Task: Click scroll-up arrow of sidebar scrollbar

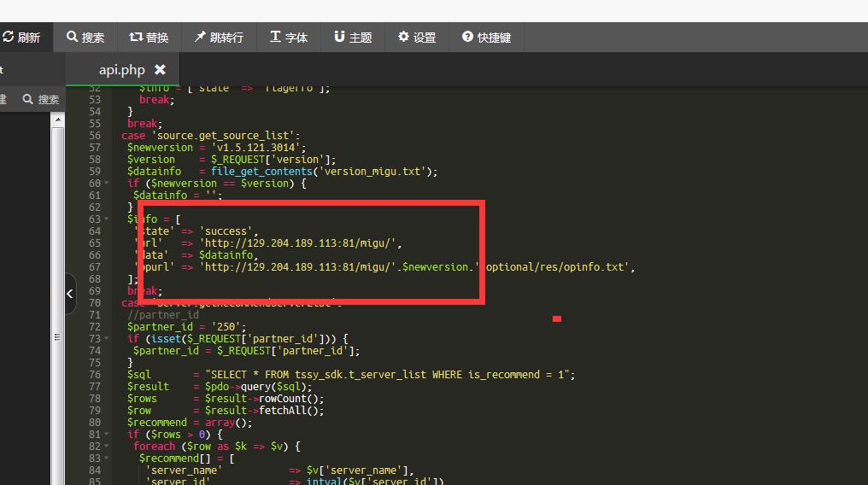Action: tap(58, 120)
